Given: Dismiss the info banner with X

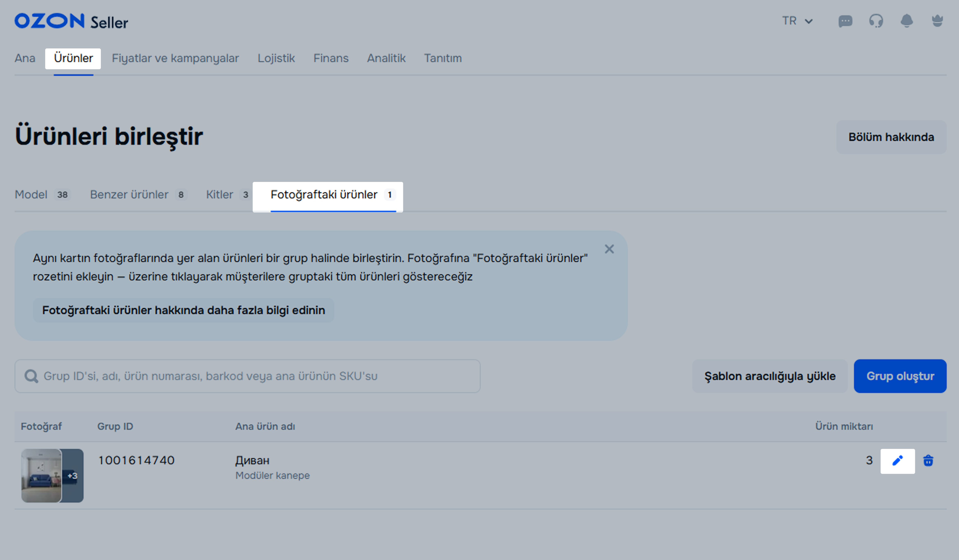Looking at the screenshot, I should [609, 249].
